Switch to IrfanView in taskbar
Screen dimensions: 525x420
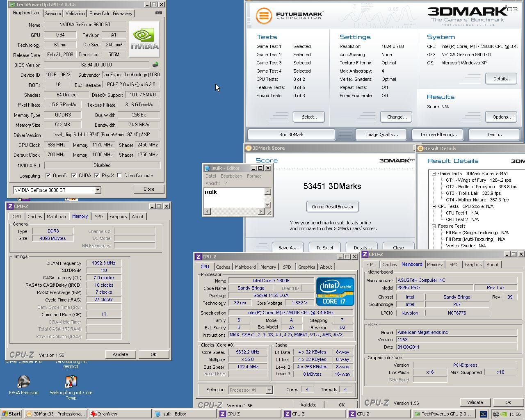pyautogui.click(x=119, y=414)
